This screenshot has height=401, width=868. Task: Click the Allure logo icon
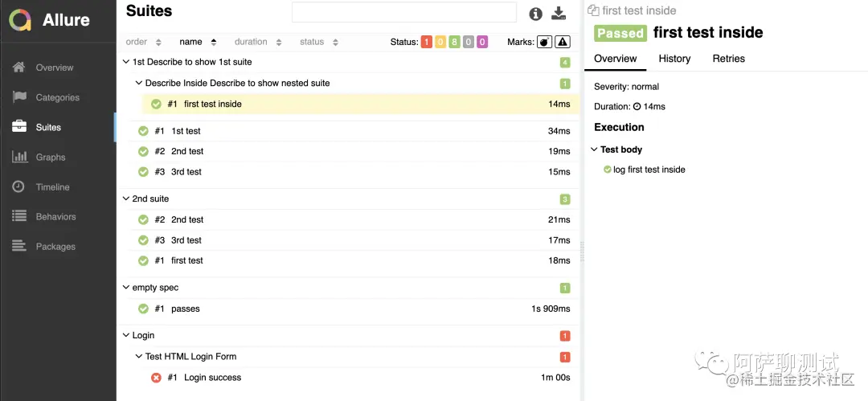[x=20, y=20]
